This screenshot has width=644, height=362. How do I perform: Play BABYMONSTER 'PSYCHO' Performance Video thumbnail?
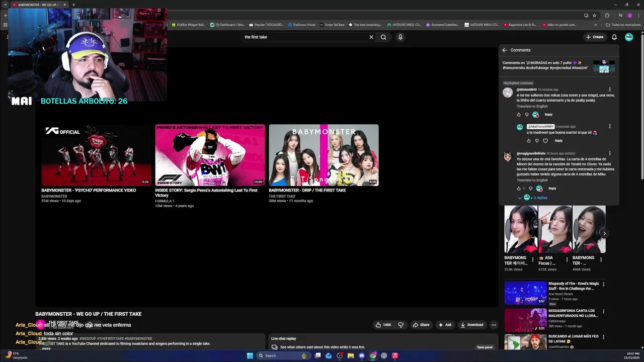[96, 155]
